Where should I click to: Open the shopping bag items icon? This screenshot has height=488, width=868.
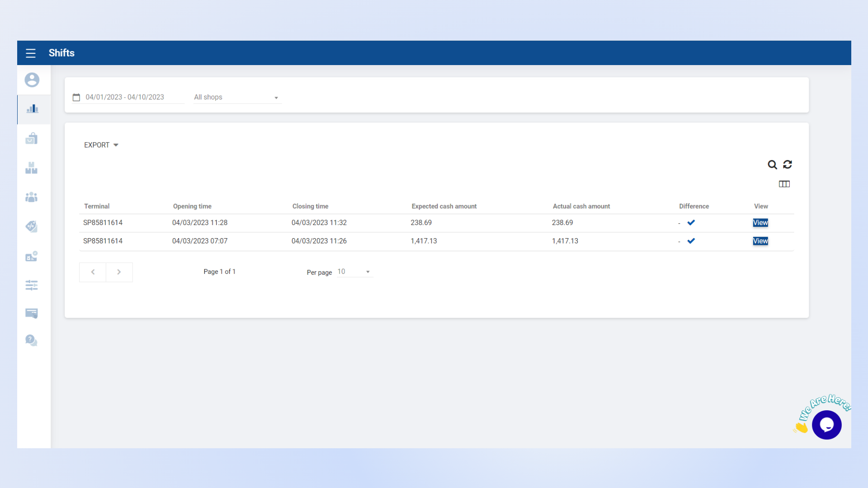click(x=32, y=138)
